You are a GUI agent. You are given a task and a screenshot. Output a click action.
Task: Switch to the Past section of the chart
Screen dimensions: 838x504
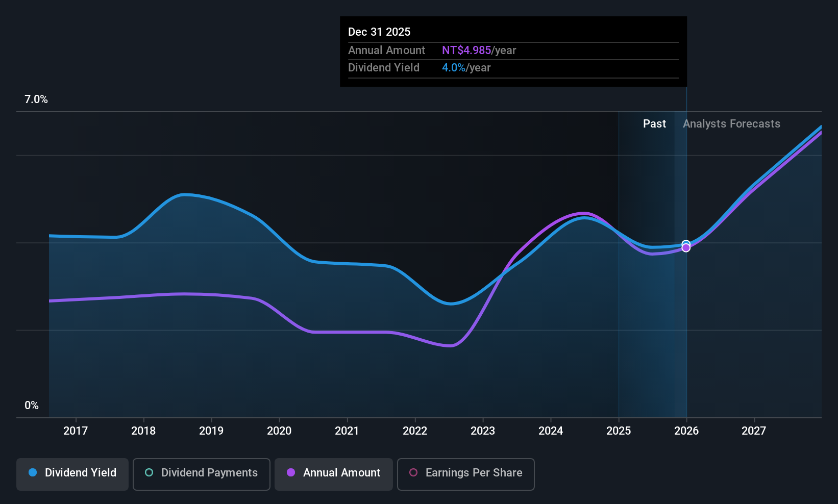click(654, 123)
